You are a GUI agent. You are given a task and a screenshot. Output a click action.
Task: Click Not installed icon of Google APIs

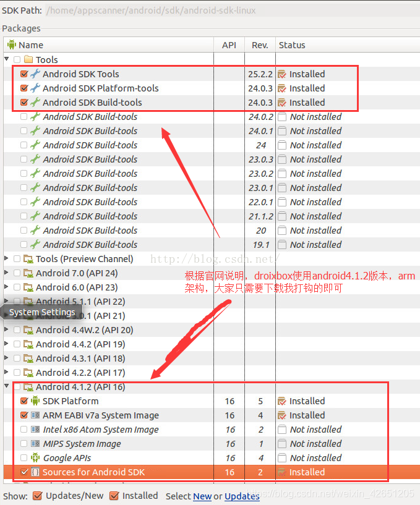coord(282,457)
